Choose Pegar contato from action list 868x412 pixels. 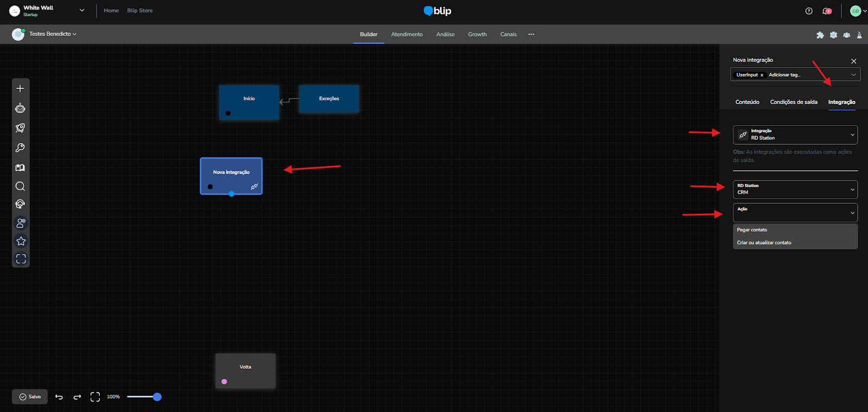752,230
